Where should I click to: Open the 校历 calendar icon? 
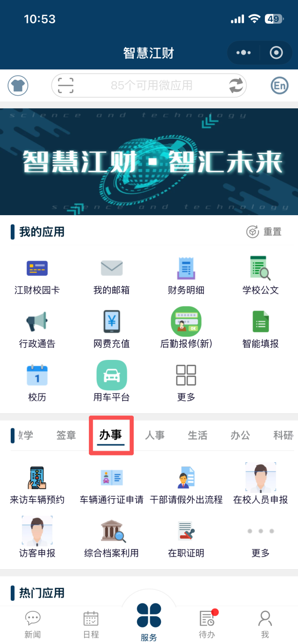coord(37,375)
